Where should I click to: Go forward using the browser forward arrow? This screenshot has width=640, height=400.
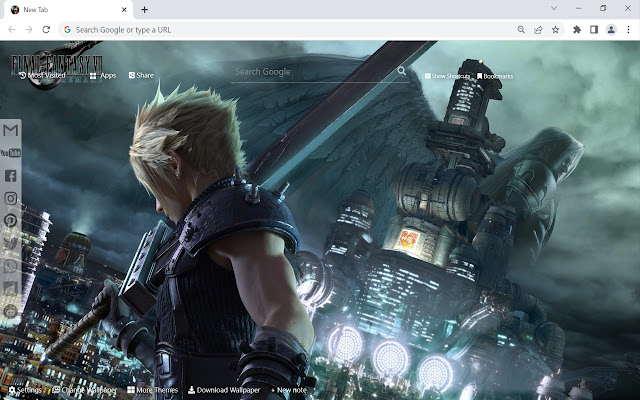[29, 29]
